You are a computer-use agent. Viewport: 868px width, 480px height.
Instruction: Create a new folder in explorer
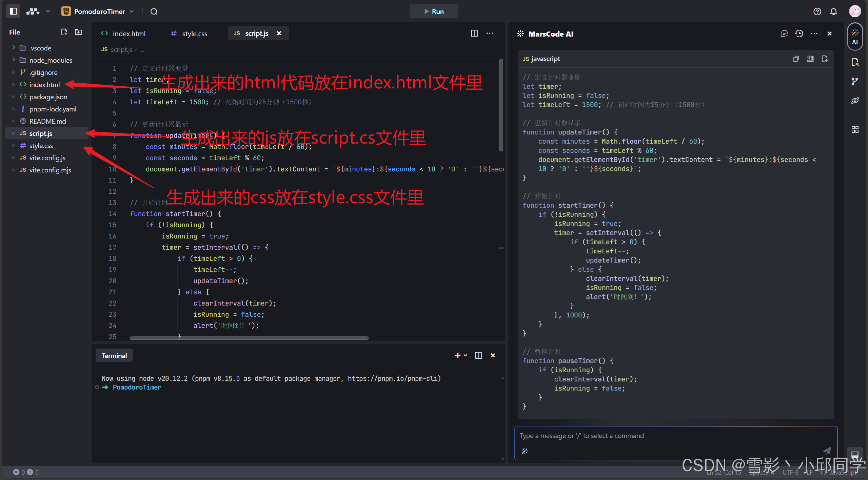[78, 32]
